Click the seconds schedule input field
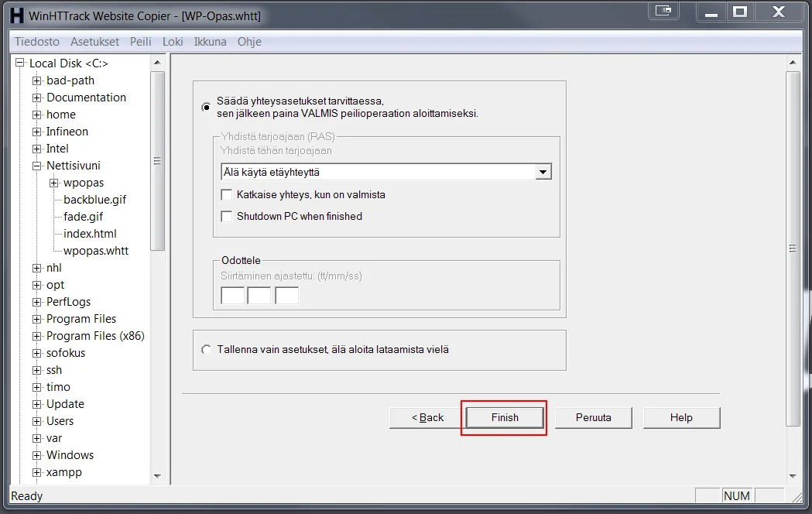Screen dimensions: 812x514 (x=286, y=296)
